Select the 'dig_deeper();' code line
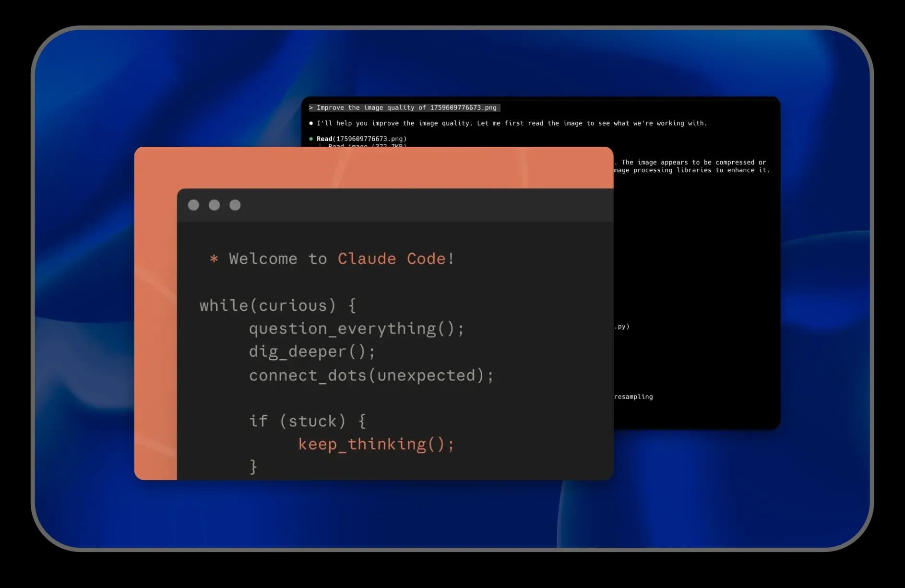Image resolution: width=905 pixels, height=588 pixels. coord(312,352)
